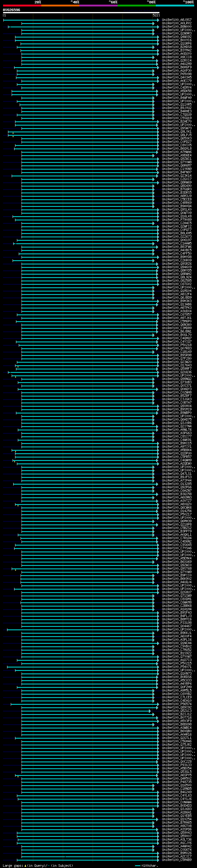Screen dimensions: 197x868
Task: Select the UniRef100_A9WLT6 label
Action: click(x=177, y=430)
